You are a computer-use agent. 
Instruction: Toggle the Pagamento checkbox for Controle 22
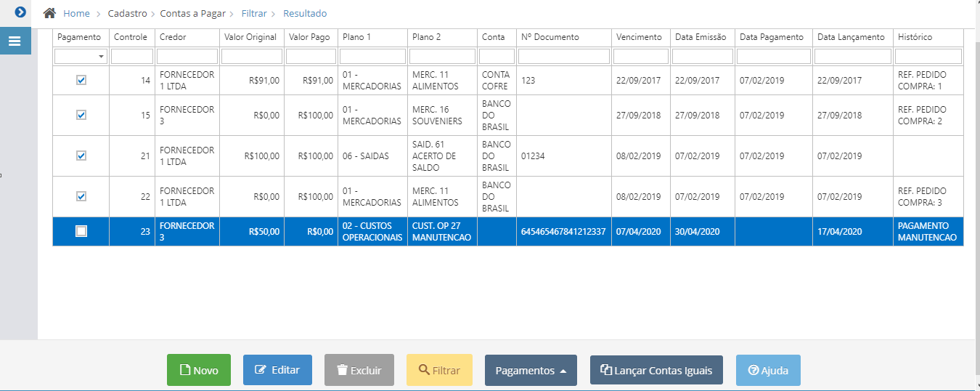(x=81, y=196)
